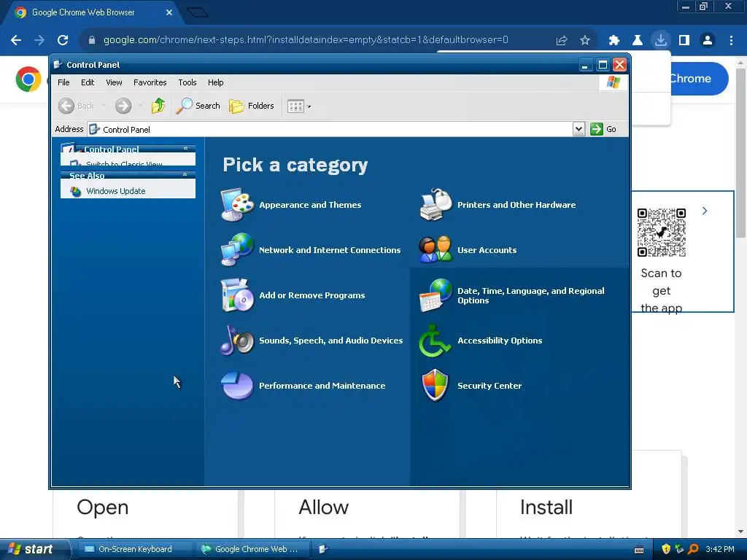The width and height of the screenshot is (747, 560).
Task: Open Appearance and Themes category icon
Action: coord(237,205)
